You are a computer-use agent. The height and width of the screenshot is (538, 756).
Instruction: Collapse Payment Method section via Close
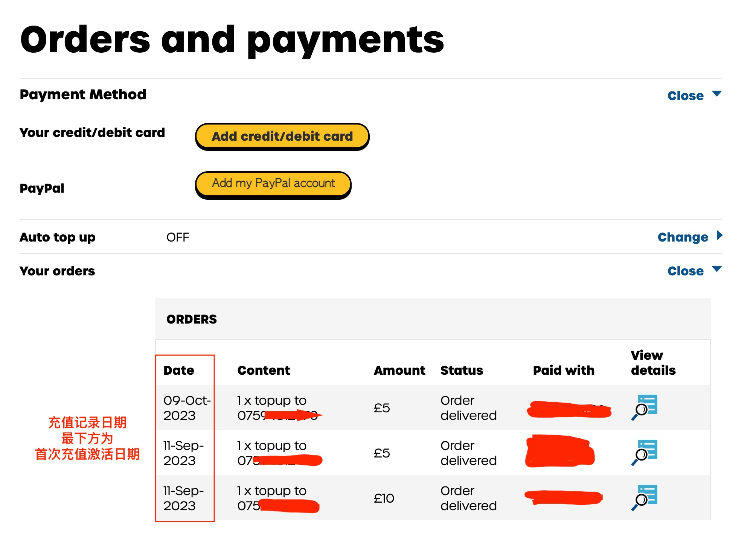coord(685,96)
